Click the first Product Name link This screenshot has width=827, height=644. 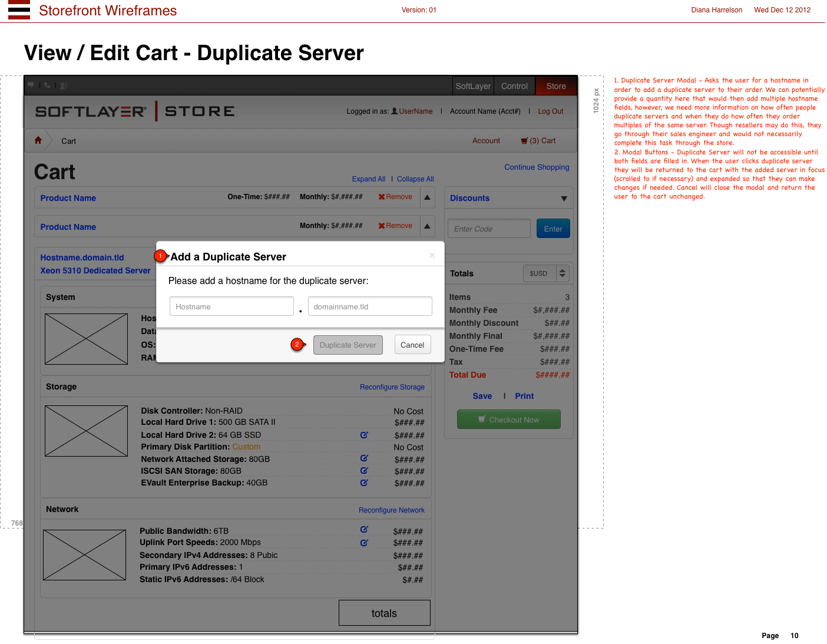tap(68, 198)
